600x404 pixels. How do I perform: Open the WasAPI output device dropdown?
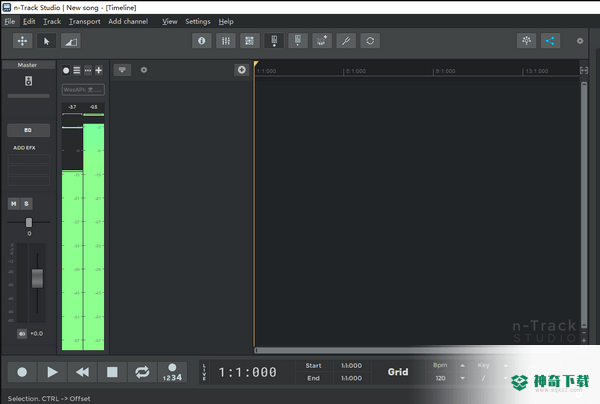click(x=83, y=90)
